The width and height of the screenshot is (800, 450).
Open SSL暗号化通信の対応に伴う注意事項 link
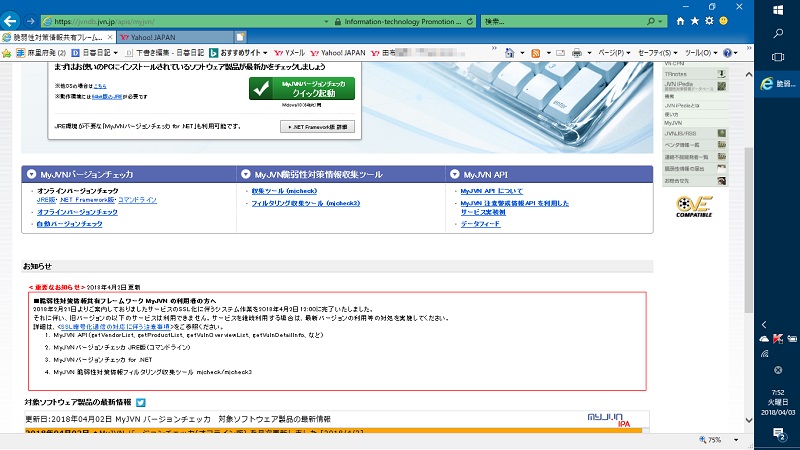pyautogui.click(x=115, y=327)
